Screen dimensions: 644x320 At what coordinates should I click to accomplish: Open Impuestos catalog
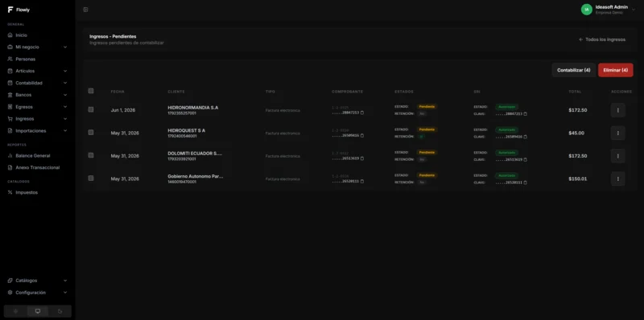[37, 192]
